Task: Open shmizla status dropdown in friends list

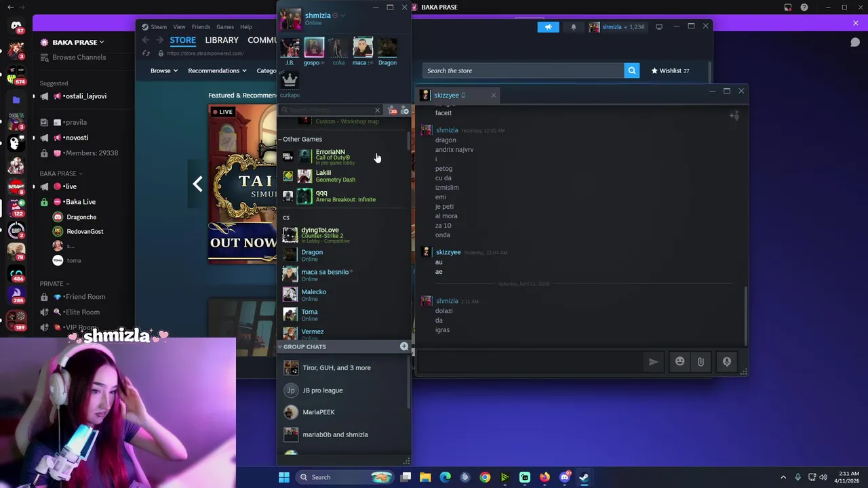Action: click(342, 16)
